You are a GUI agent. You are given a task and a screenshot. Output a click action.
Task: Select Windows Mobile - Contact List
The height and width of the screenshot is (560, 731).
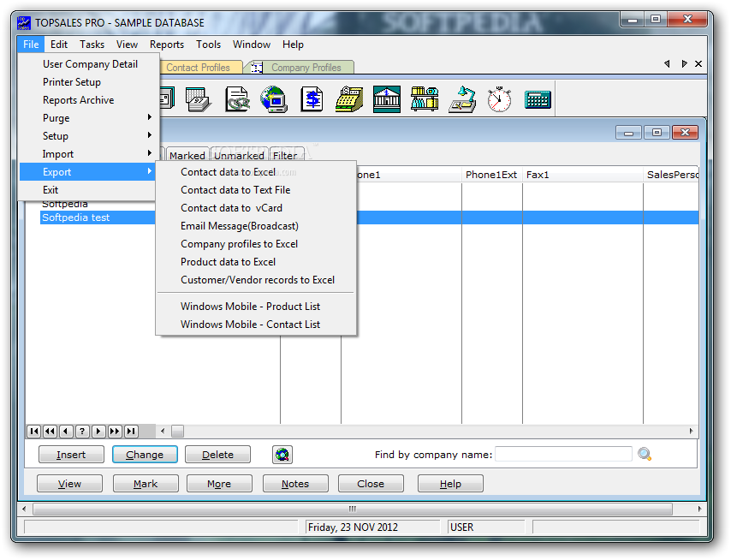coord(256,325)
